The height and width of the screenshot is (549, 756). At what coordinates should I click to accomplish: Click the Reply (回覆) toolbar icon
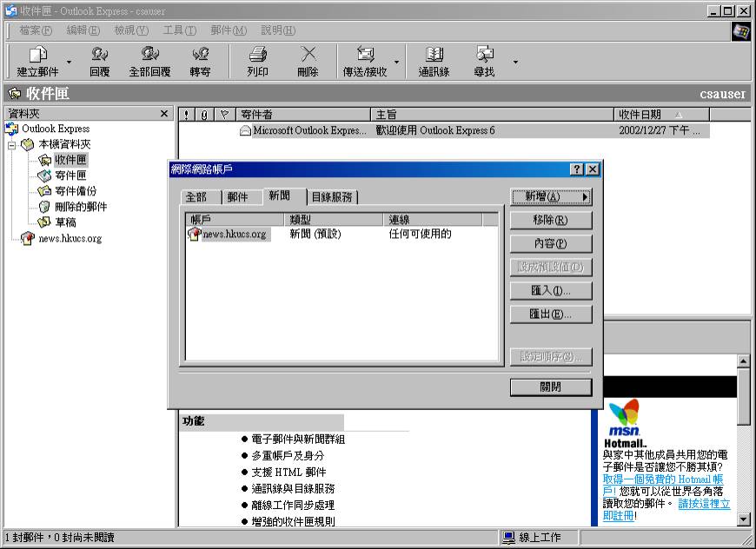click(x=99, y=54)
